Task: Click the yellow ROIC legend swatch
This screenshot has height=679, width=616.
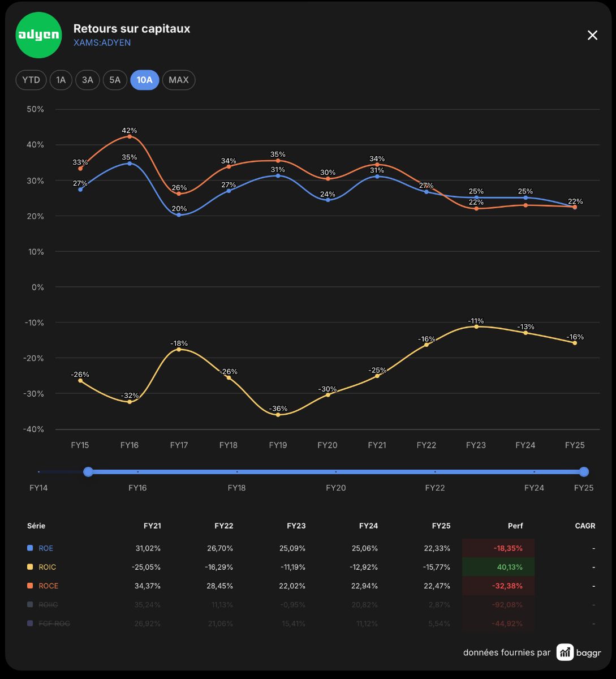Action: (x=31, y=567)
